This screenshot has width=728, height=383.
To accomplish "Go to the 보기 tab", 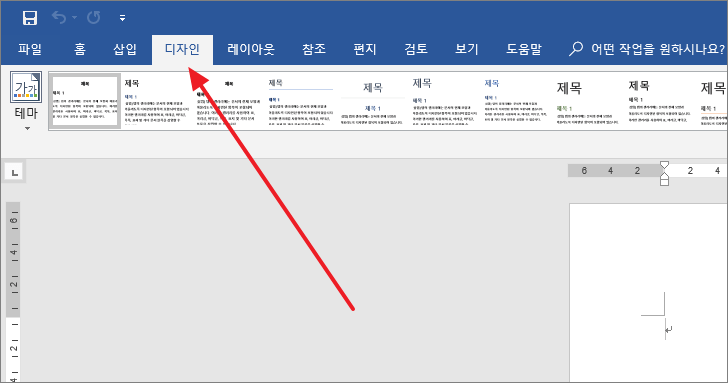I will pos(466,49).
